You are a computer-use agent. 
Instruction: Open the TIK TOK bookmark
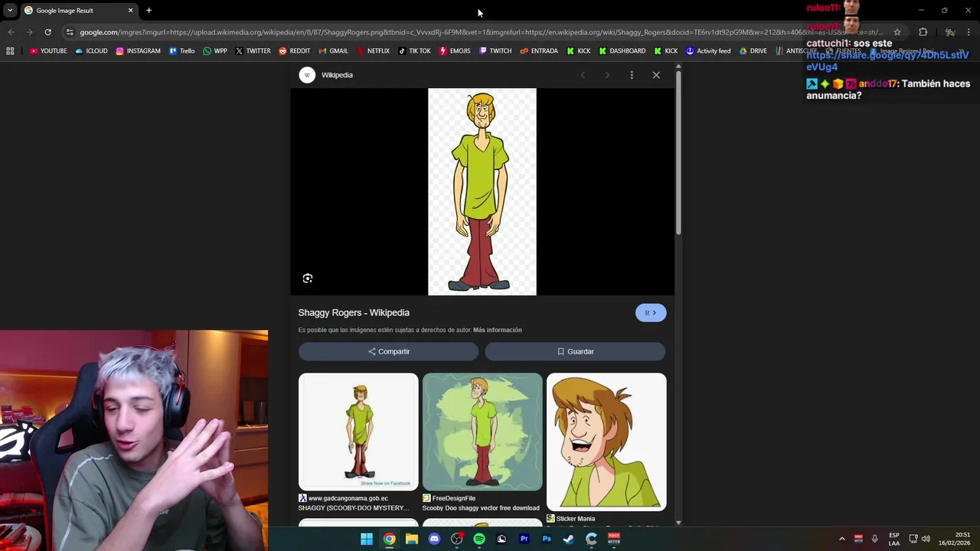(414, 51)
